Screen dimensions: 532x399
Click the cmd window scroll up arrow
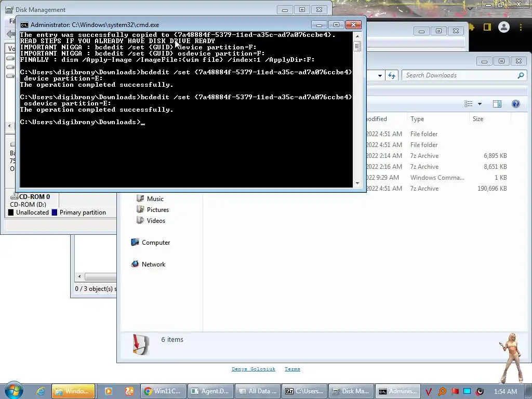pyautogui.click(x=357, y=36)
